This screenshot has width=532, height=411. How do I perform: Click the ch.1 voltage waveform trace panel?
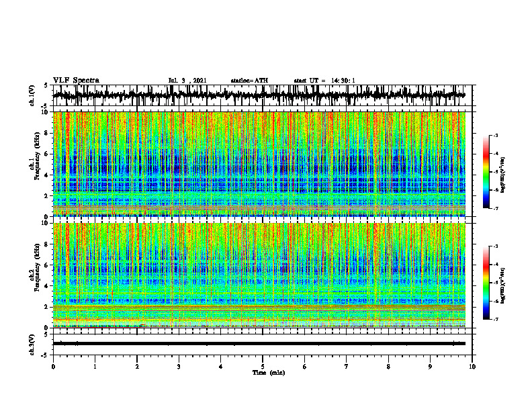(262, 95)
